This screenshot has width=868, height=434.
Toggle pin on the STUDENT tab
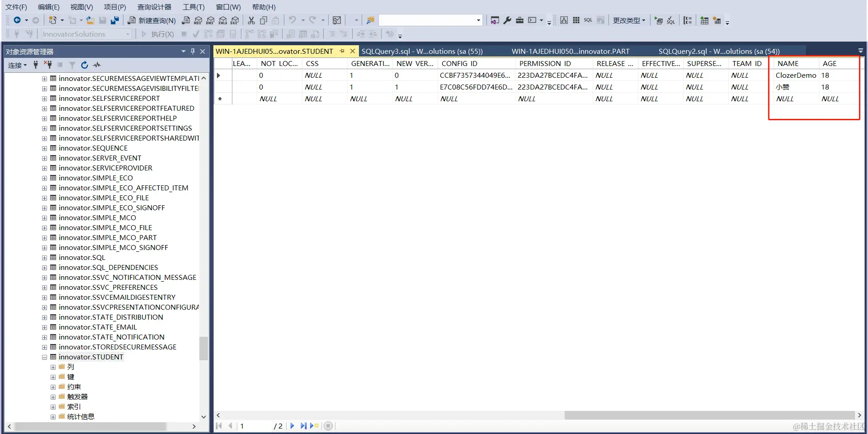[342, 51]
